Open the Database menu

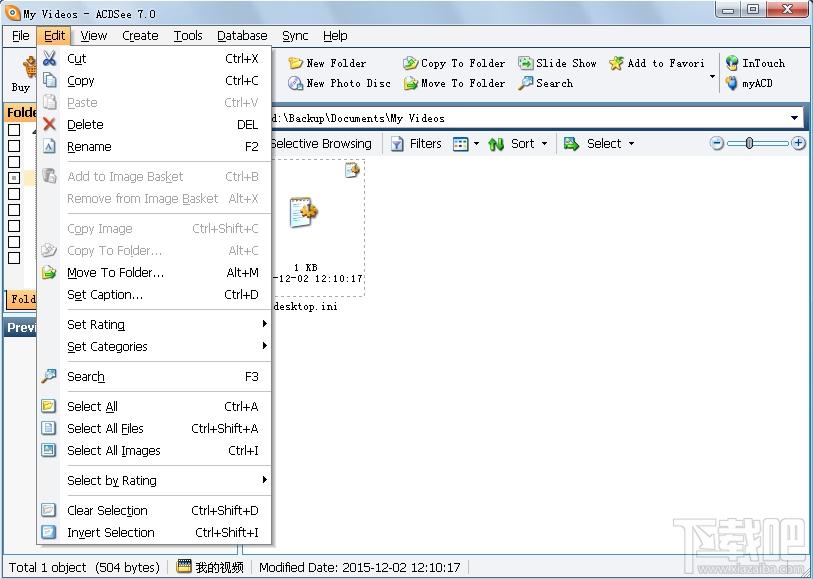click(x=242, y=36)
